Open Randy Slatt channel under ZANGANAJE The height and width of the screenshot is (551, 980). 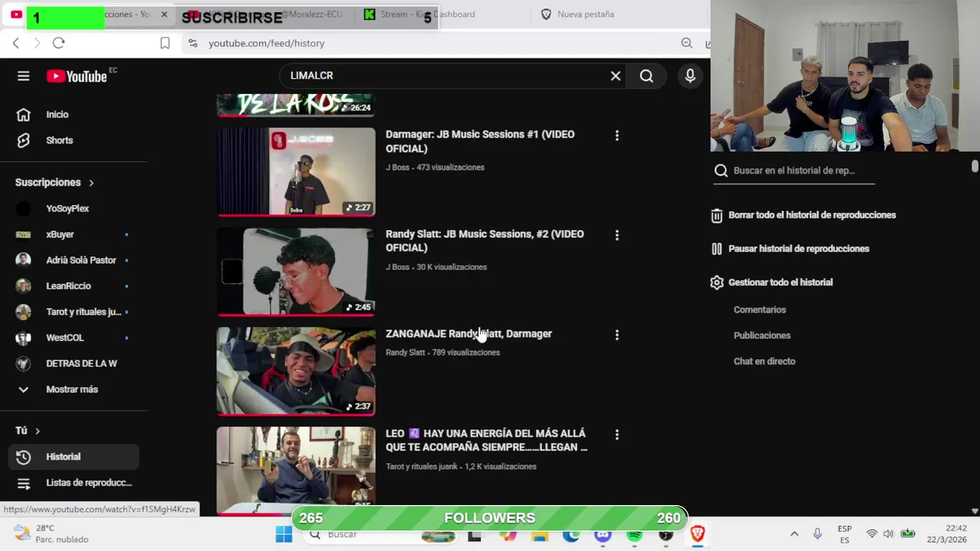(x=405, y=353)
